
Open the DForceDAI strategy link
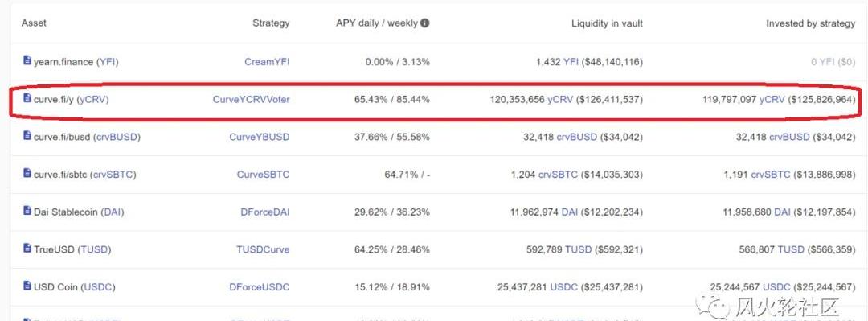pyautogui.click(x=265, y=212)
